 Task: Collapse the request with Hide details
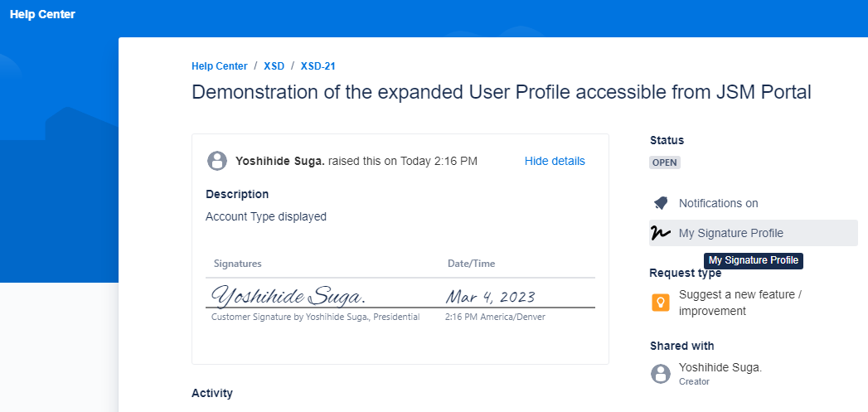pos(555,161)
